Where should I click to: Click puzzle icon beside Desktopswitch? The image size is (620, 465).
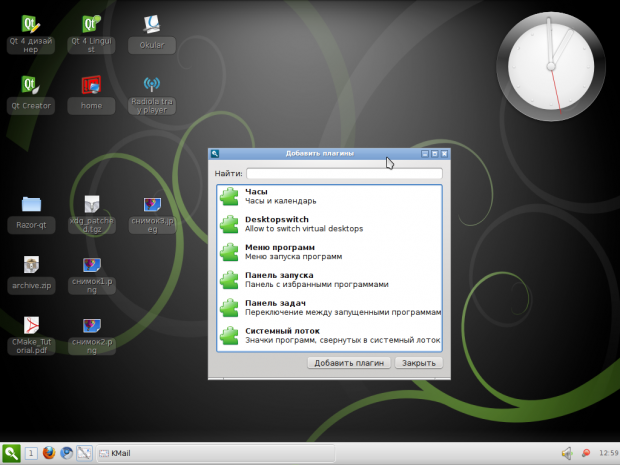pos(229,224)
